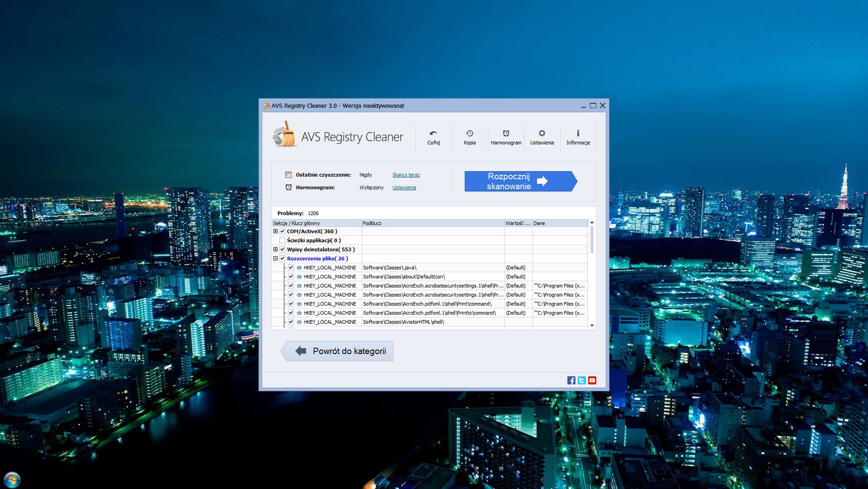Click the Podklucz column header

click(x=433, y=223)
